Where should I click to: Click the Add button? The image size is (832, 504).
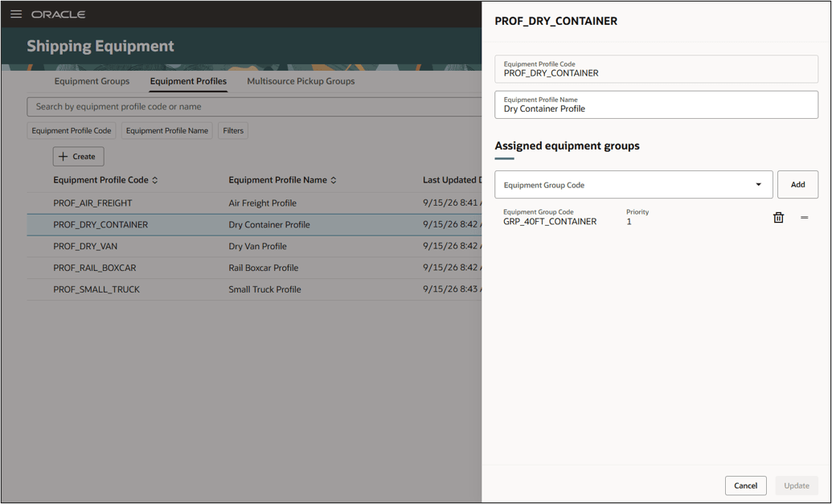[797, 185]
